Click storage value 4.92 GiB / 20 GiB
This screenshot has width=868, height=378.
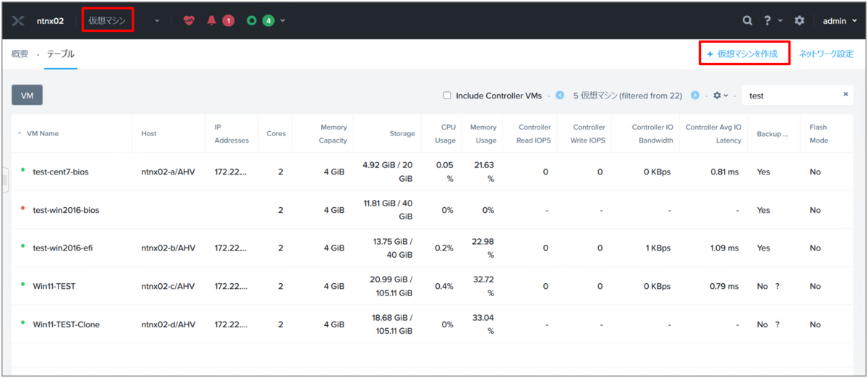click(x=389, y=172)
